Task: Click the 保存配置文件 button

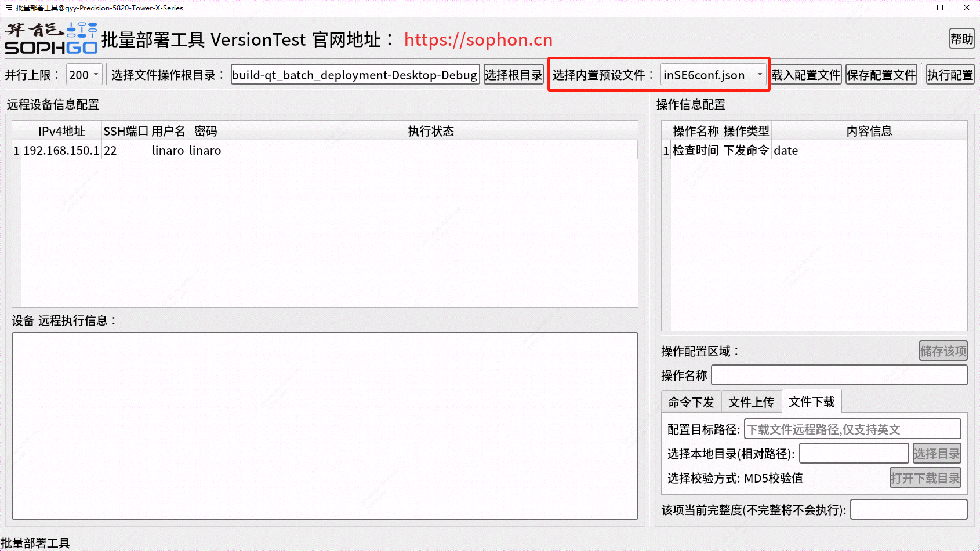Action: tap(881, 75)
